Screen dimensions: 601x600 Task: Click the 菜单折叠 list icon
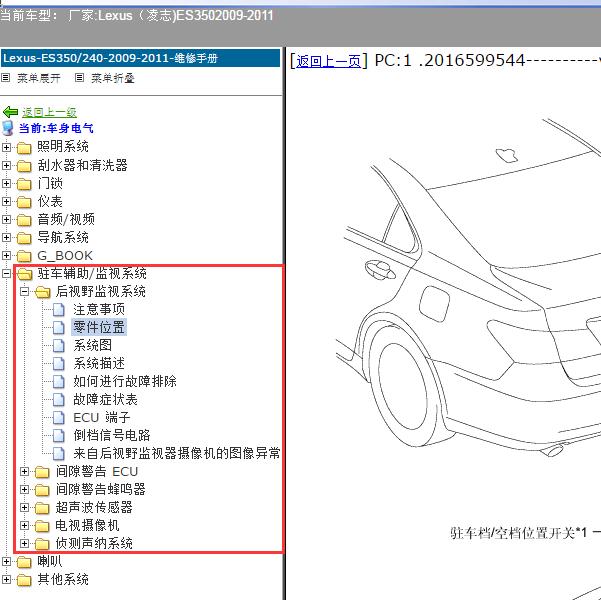click(x=79, y=78)
